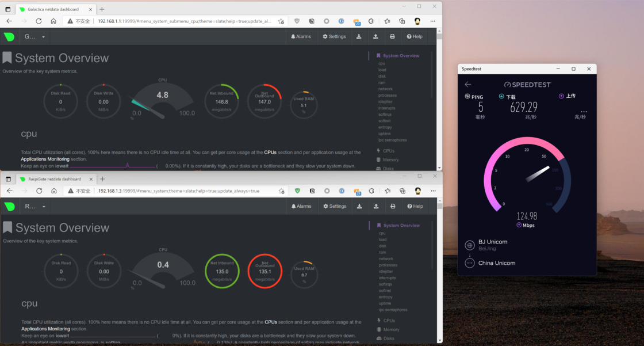Expand the CPUs menu in Galactica sidebar
The width and height of the screenshot is (644, 346).
coord(385,151)
